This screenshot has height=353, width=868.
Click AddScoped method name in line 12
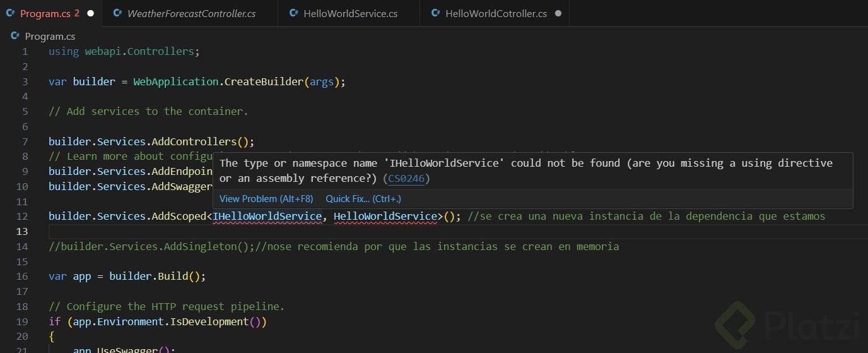tap(179, 217)
